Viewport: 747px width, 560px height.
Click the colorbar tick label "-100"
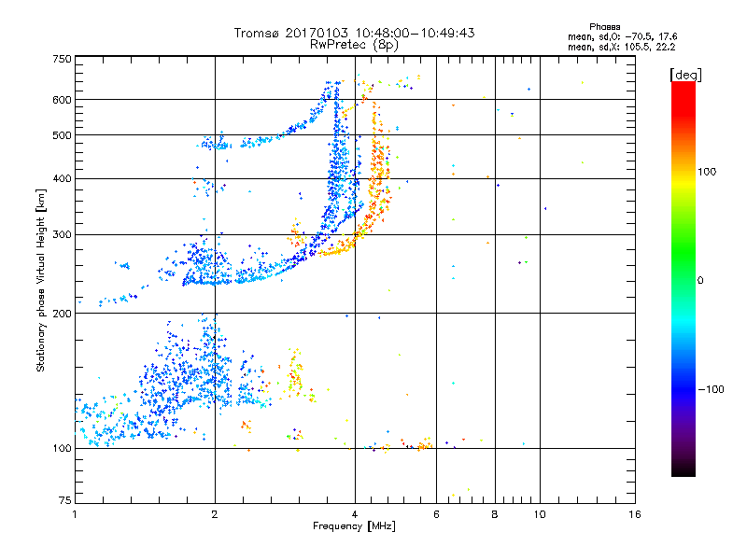(x=711, y=389)
